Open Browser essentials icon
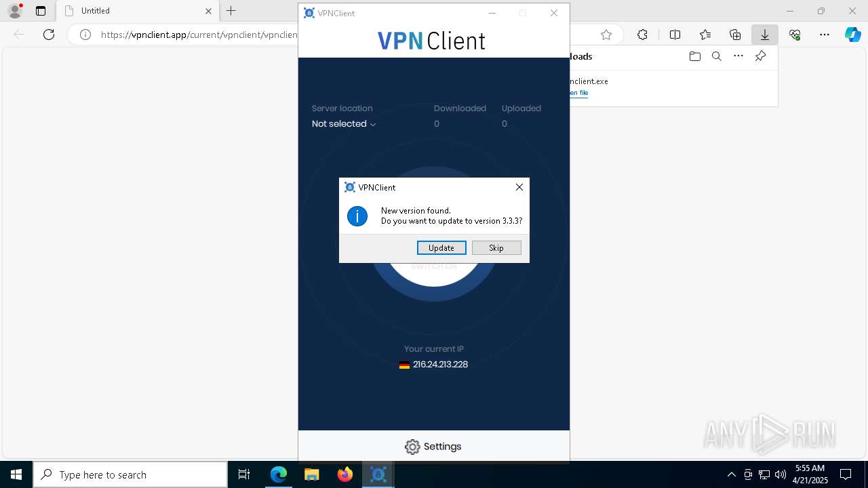Image resolution: width=868 pixels, height=488 pixels. tap(795, 35)
